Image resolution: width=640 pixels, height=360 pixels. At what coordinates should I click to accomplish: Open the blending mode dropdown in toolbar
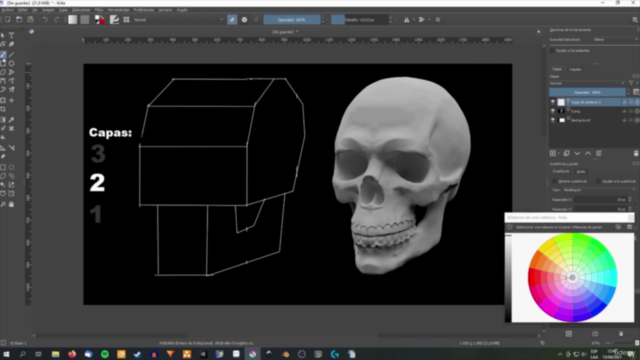click(179, 20)
